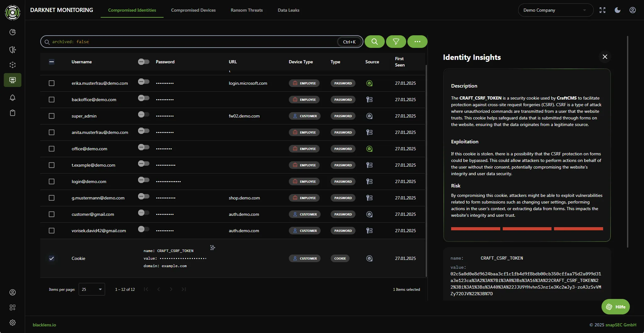Switch to Compromised Identities tab
Viewport: 644px width, 333px height.
tap(132, 10)
